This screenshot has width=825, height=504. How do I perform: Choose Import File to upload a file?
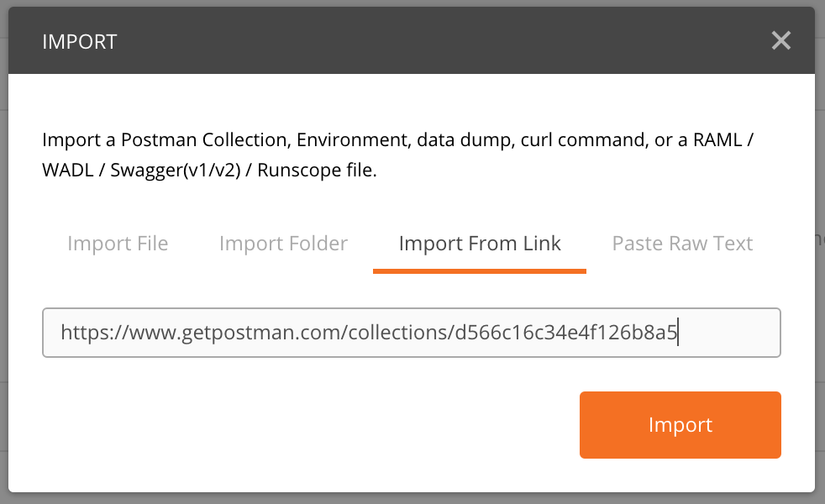point(118,244)
